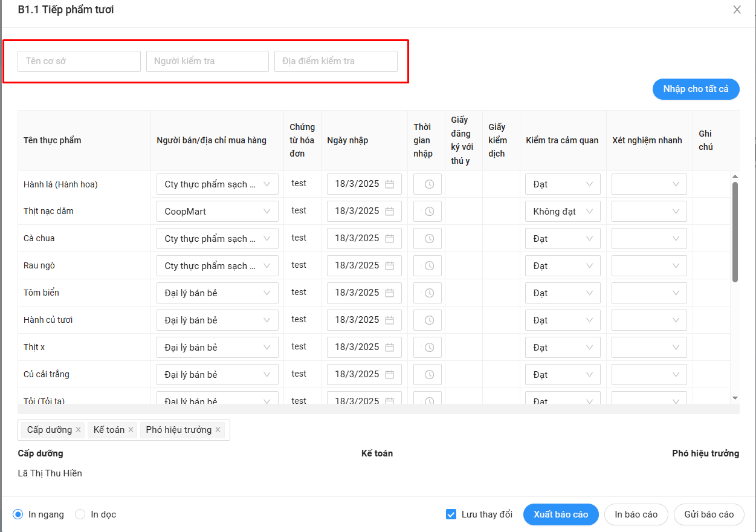Remove the Kế toán tag
This screenshot has width=756, height=532.
coord(131,430)
